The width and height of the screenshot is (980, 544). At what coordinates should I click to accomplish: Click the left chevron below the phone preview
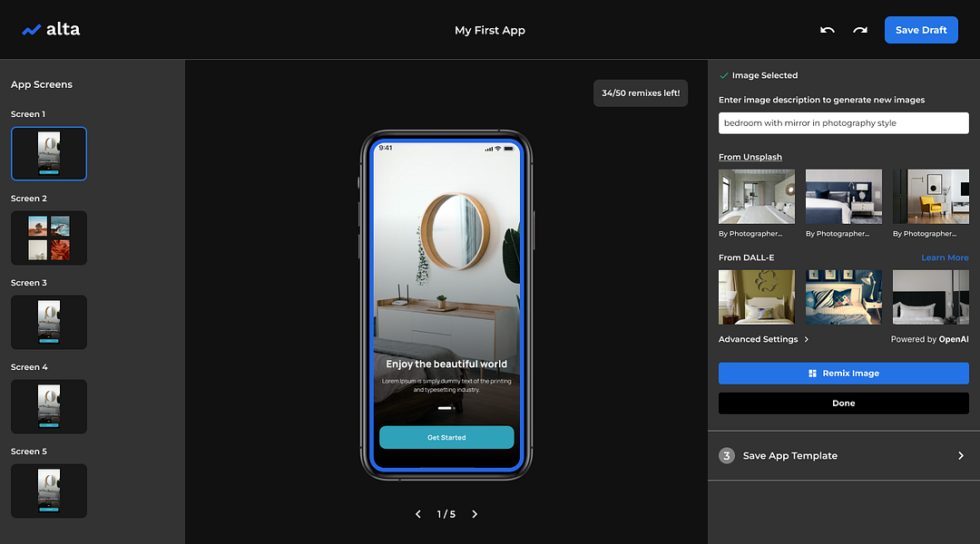coord(417,513)
